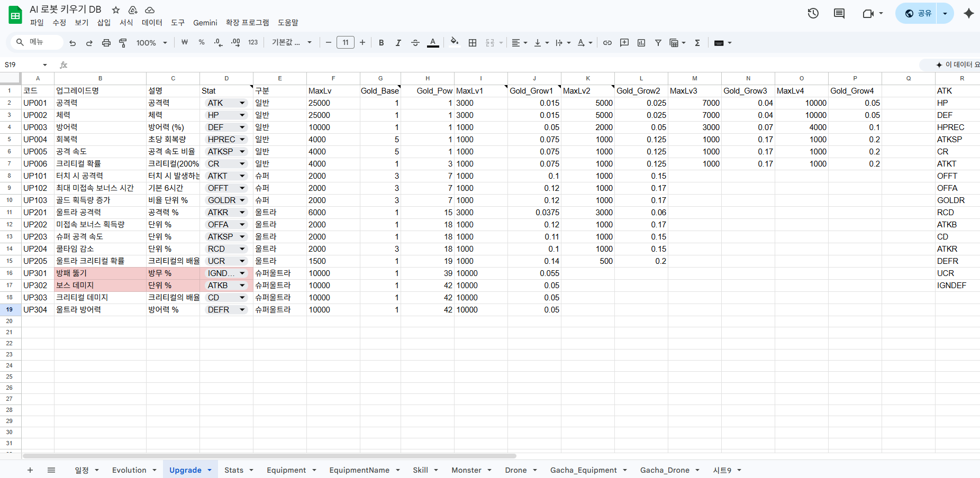Create a filter with funnel icon
Viewport: 980px width, 478px height.
658,43
